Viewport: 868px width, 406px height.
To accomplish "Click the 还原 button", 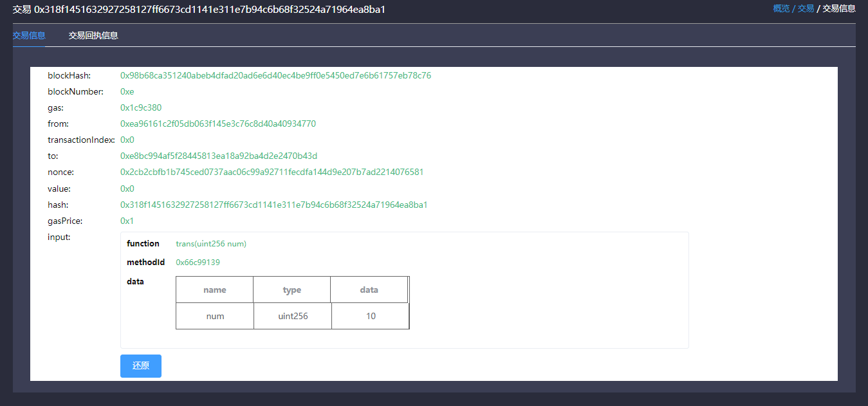I will (141, 366).
